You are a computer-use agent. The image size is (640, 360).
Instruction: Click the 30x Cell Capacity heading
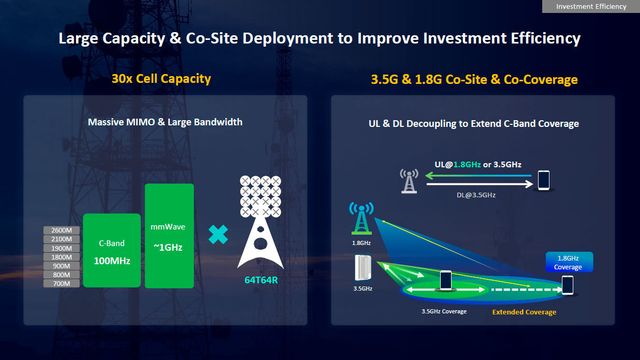point(161,78)
